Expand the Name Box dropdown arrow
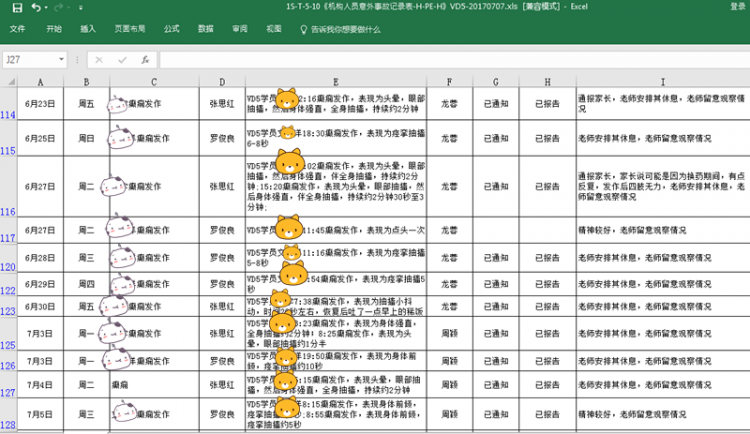Screen dimensions: 750x434 [61, 60]
